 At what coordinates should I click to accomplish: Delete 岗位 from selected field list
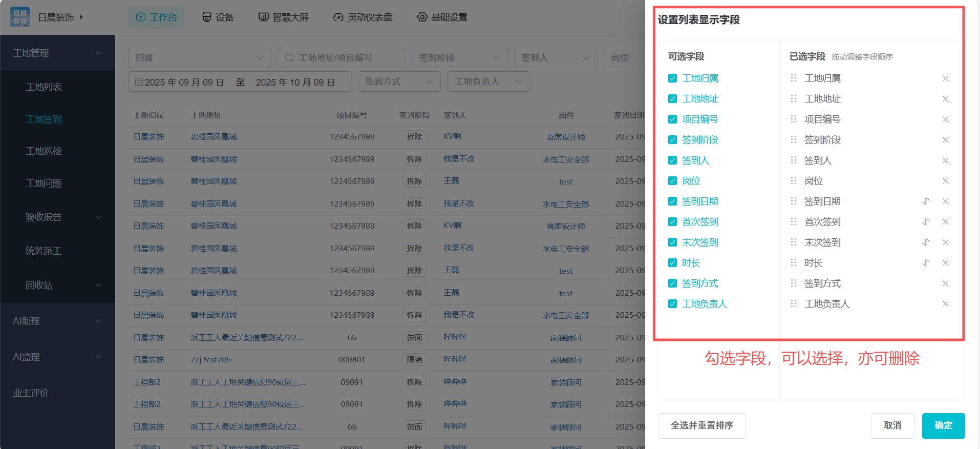pos(945,181)
